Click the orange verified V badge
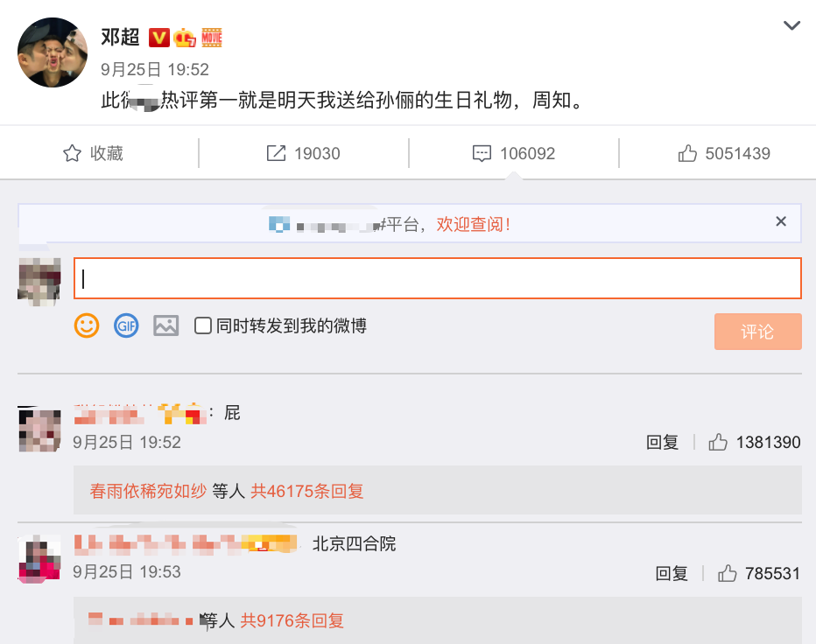 pos(158,38)
